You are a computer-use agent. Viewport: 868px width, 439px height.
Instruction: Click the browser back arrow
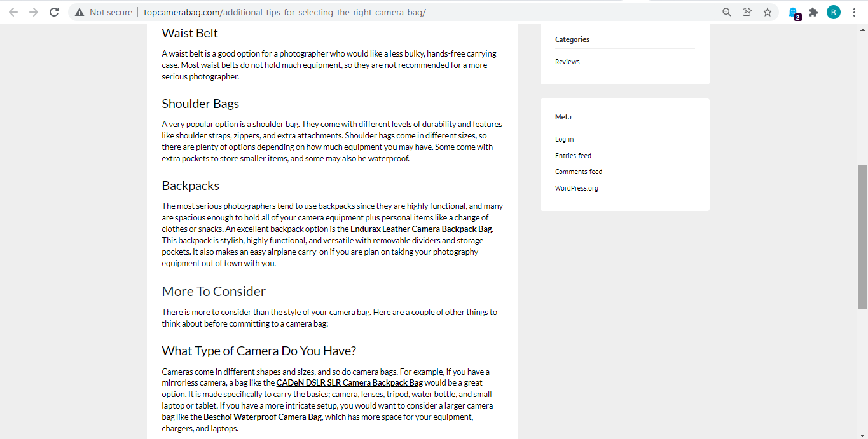click(x=13, y=12)
